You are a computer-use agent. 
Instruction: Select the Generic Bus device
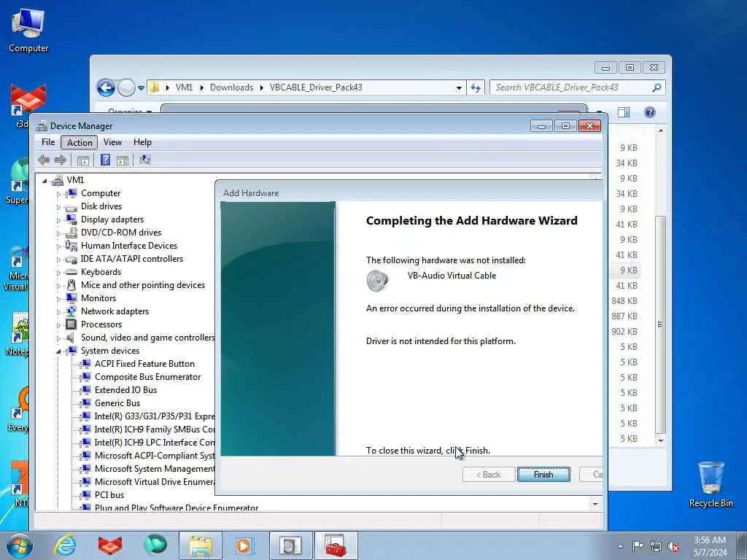(117, 402)
